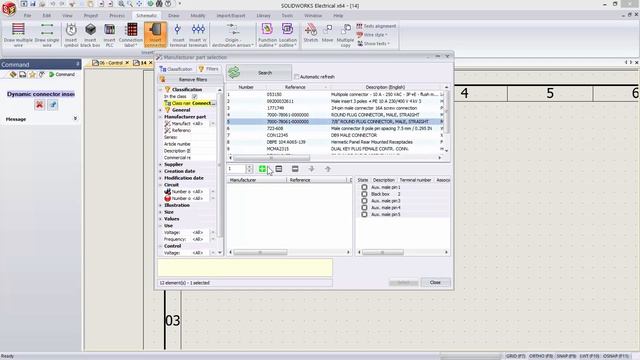Click the move up arrow icon
This screenshot has width=640, height=360.
tap(328, 169)
